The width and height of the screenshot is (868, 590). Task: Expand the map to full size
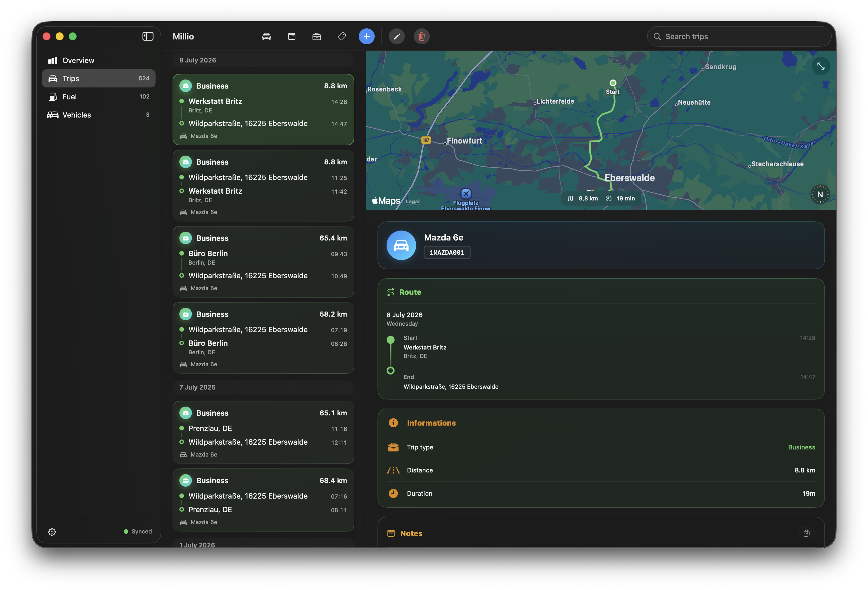(821, 66)
